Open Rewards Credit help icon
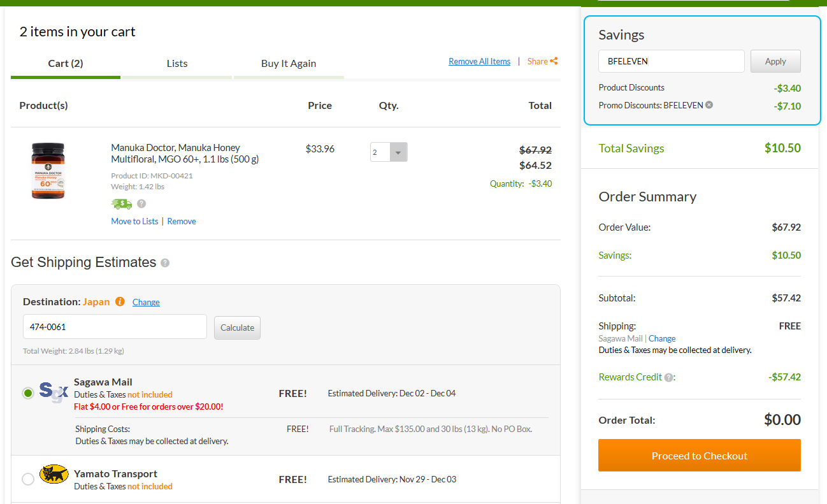The height and width of the screenshot is (504, 827). pos(668,377)
